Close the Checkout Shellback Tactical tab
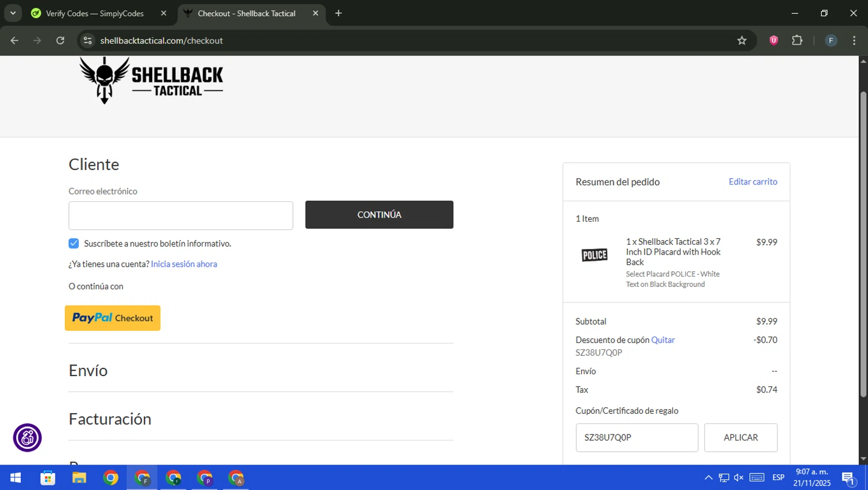Viewport: 868px width, 490px height. [315, 13]
